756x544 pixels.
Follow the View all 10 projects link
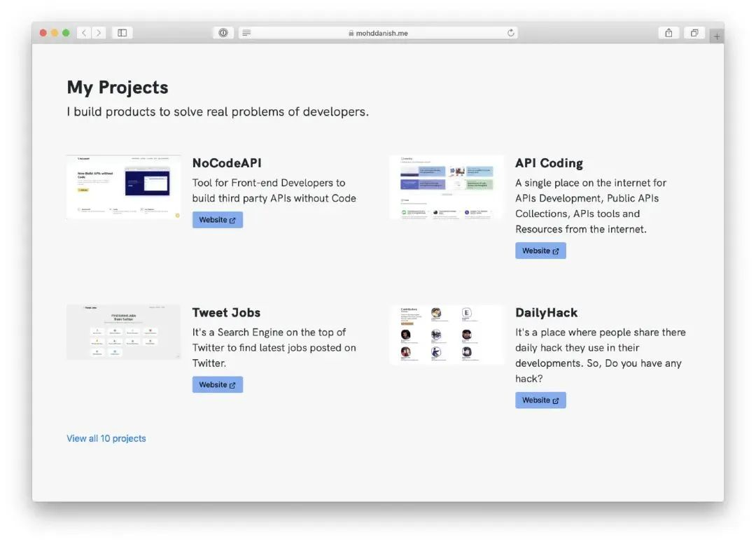pyautogui.click(x=106, y=438)
